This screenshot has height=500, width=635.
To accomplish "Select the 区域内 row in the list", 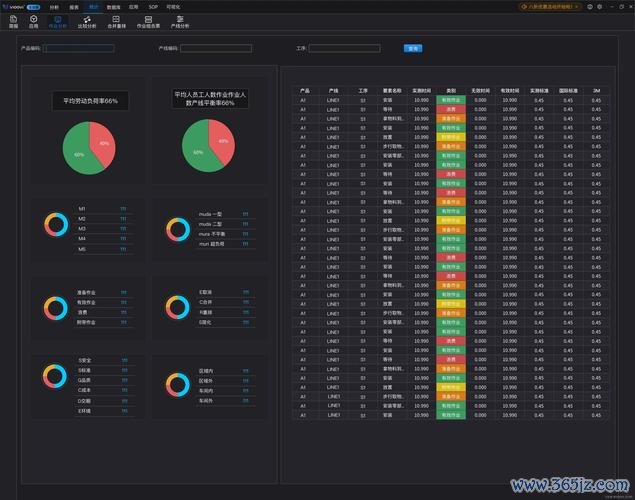I will [225, 371].
